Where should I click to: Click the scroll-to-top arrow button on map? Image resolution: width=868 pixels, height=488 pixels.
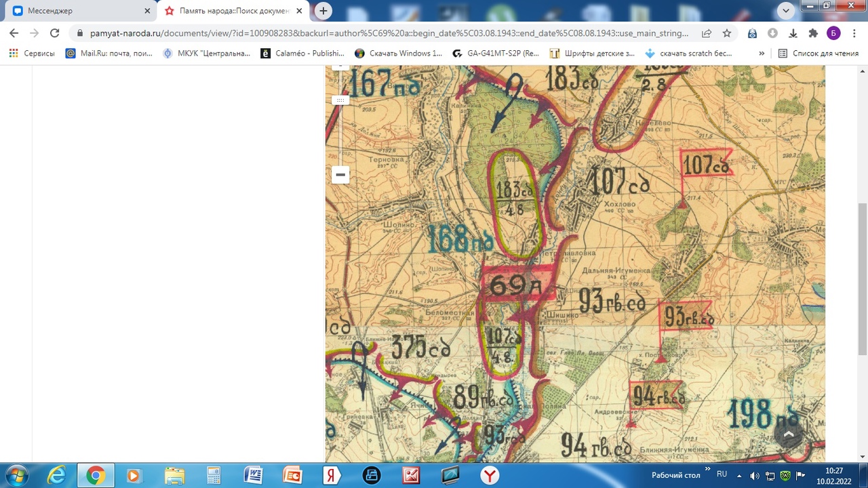(788, 434)
